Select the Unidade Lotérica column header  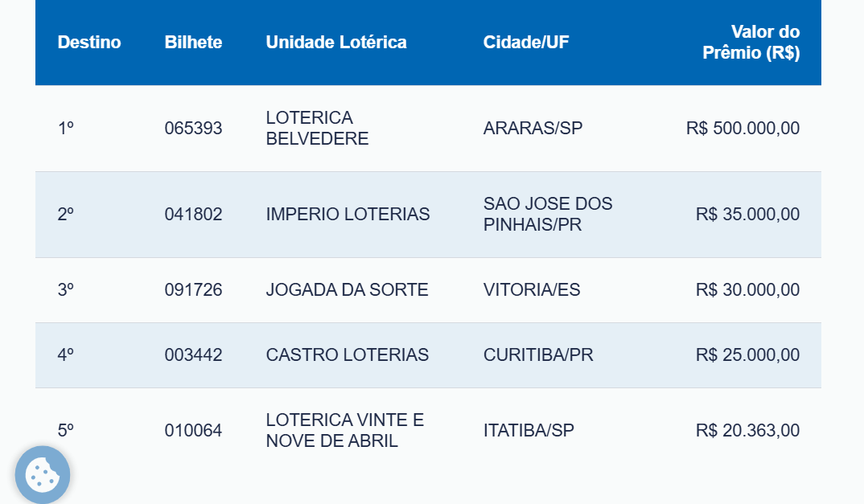[336, 43]
